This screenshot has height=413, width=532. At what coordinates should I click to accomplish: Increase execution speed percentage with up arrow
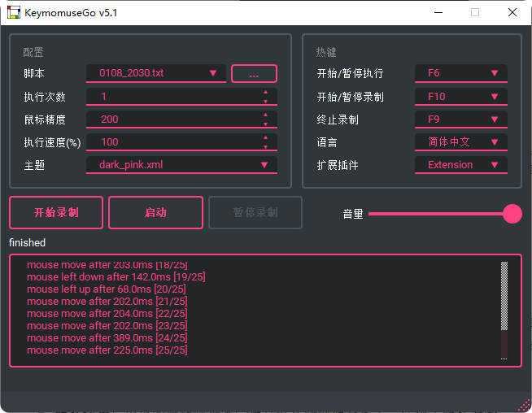pos(265,137)
